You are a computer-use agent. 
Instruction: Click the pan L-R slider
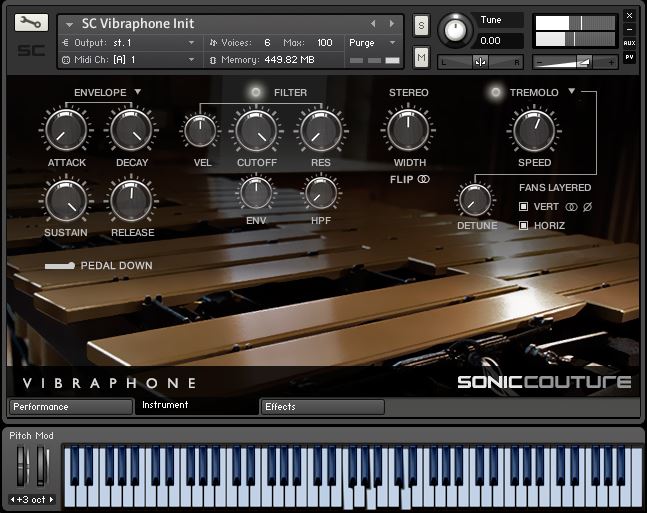click(480, 62)
